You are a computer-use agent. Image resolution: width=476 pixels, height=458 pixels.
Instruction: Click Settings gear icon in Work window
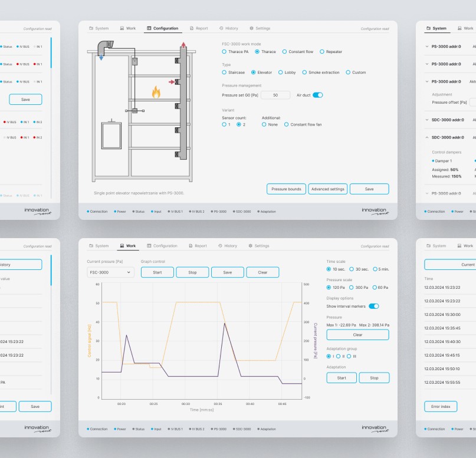click(x=251, y=246)
